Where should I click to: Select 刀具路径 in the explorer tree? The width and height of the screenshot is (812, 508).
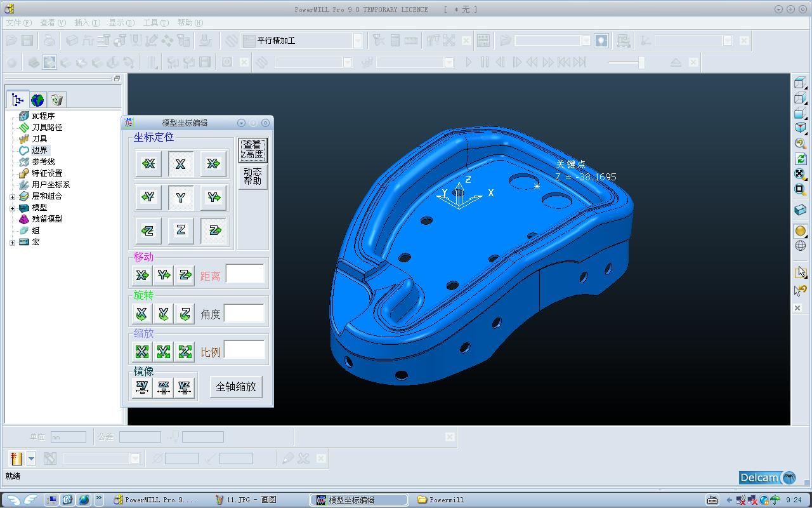[x=47, y=128]
